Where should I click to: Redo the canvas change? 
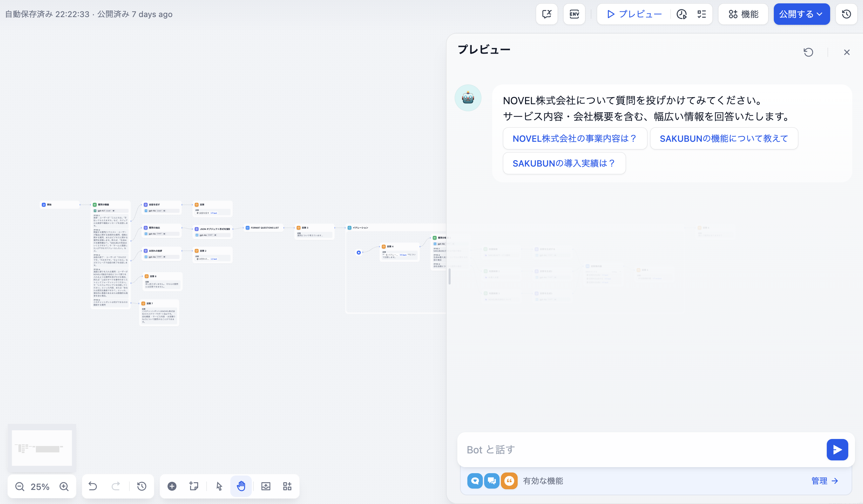(x=116, y=486)
